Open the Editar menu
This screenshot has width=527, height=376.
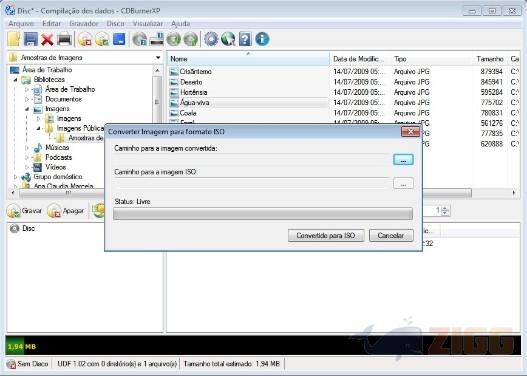(x=51, y=24)
